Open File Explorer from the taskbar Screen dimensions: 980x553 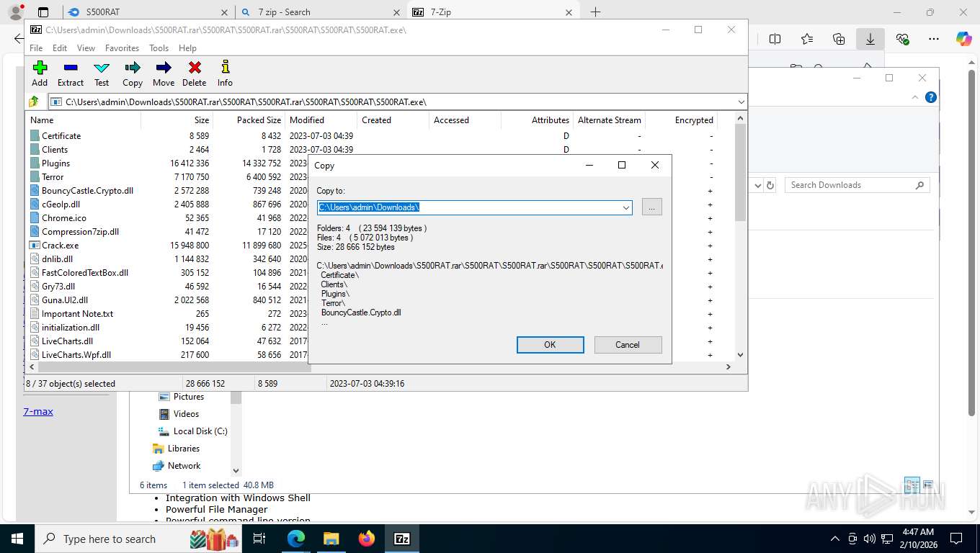pyautogui.click(x=331, y=539)
